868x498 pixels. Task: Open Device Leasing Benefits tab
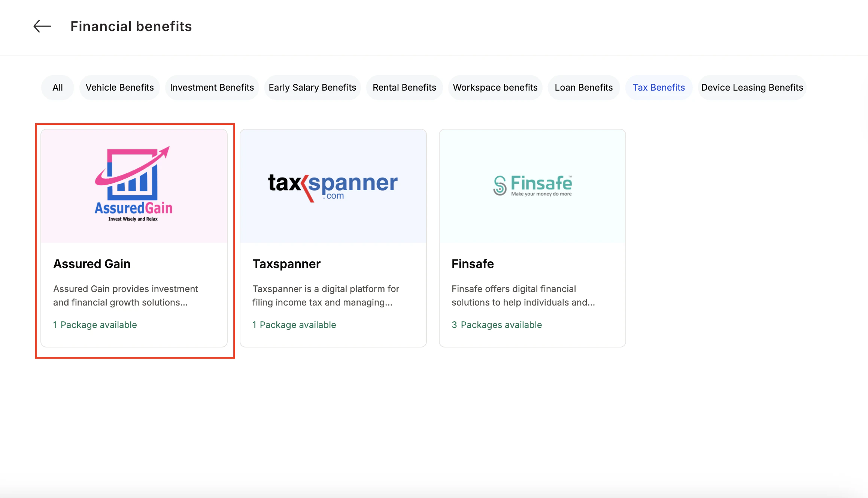coord(752,88)
